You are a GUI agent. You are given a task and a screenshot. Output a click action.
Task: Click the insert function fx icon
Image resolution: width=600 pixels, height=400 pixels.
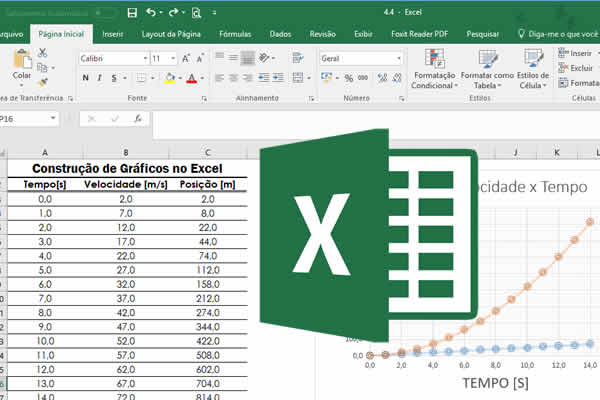point(137,118)
